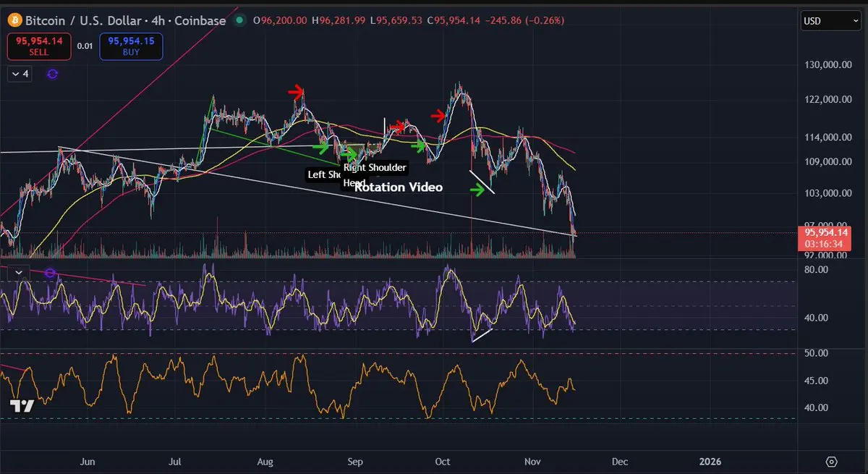Click the 80.00 RSI scale label
This screenshot has width=868, height=474.
click(x=814, y=269)
